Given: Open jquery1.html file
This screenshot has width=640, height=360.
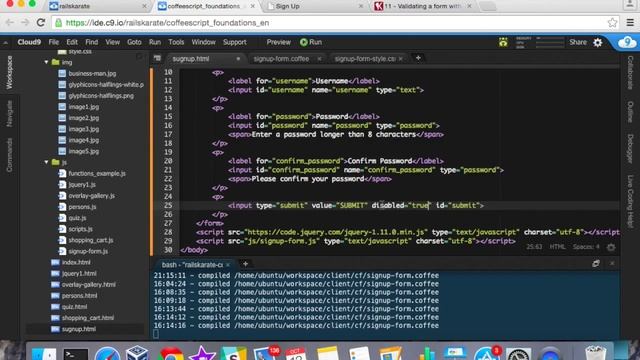Looking at the screenshot, I should click(x=79, y=273).
